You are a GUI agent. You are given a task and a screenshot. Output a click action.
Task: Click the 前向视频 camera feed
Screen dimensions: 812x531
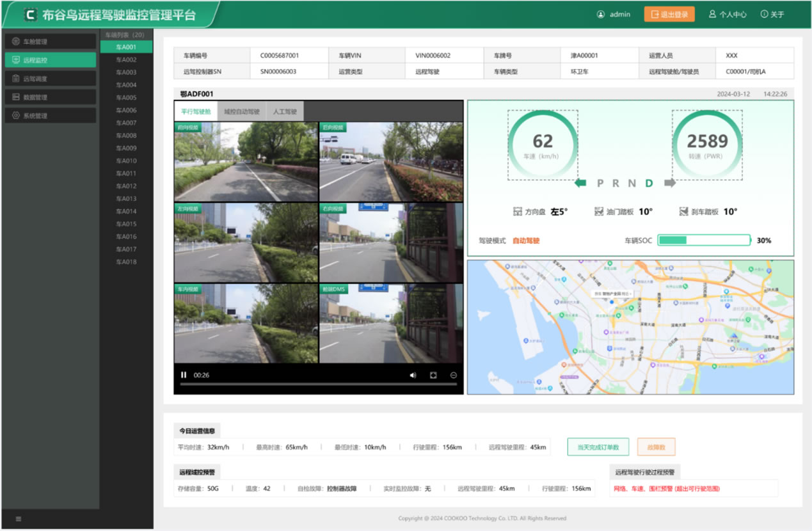(246, 161)
